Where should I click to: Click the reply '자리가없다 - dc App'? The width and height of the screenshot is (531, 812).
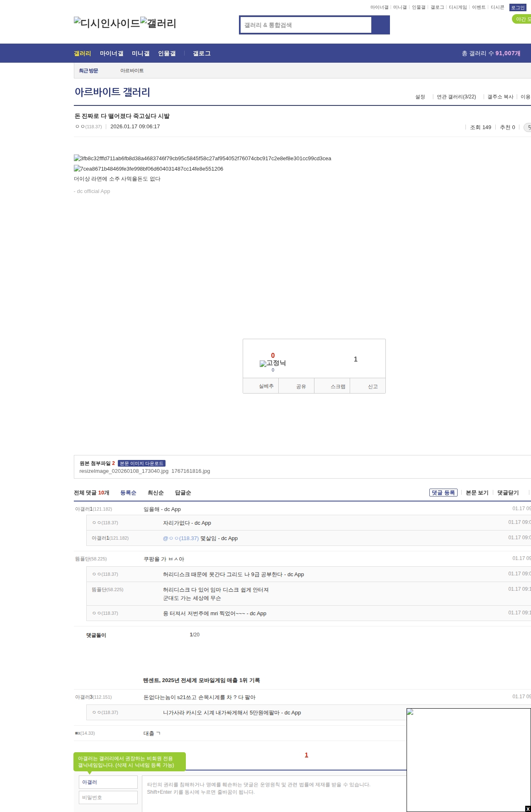pos(187,523)
